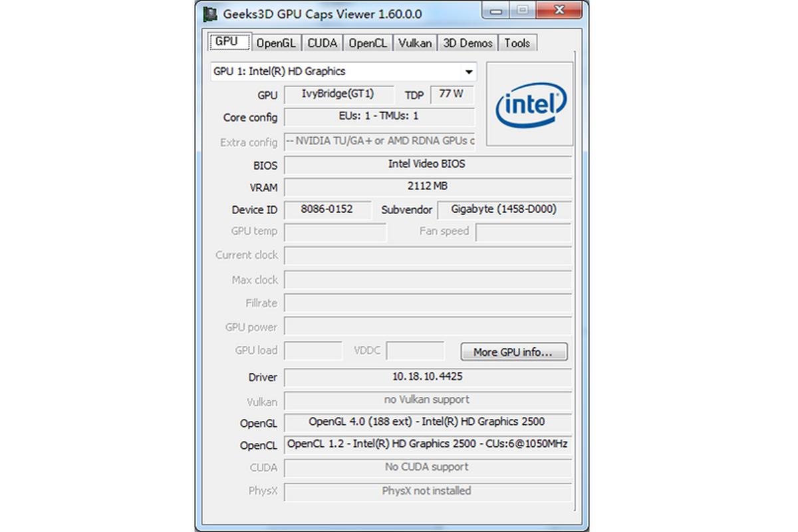
Task: Go to the 3D Demos tab
Action: click(x=467, y=43)
